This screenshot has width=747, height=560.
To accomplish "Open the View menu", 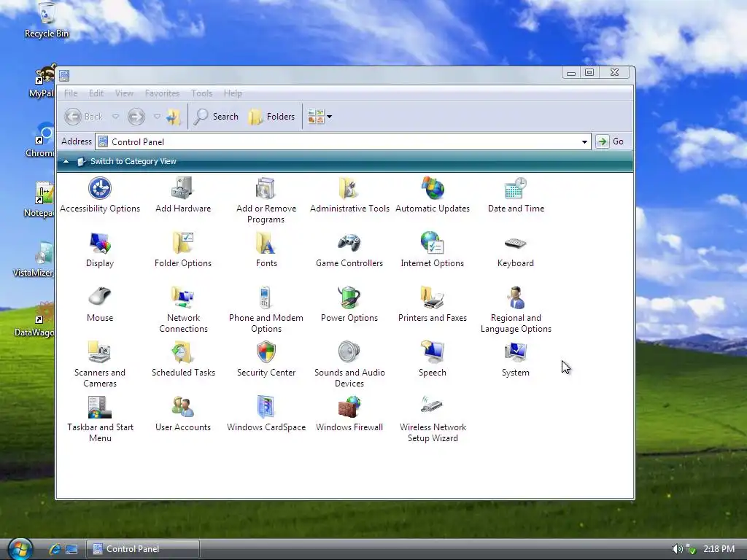I will (124, 93).
